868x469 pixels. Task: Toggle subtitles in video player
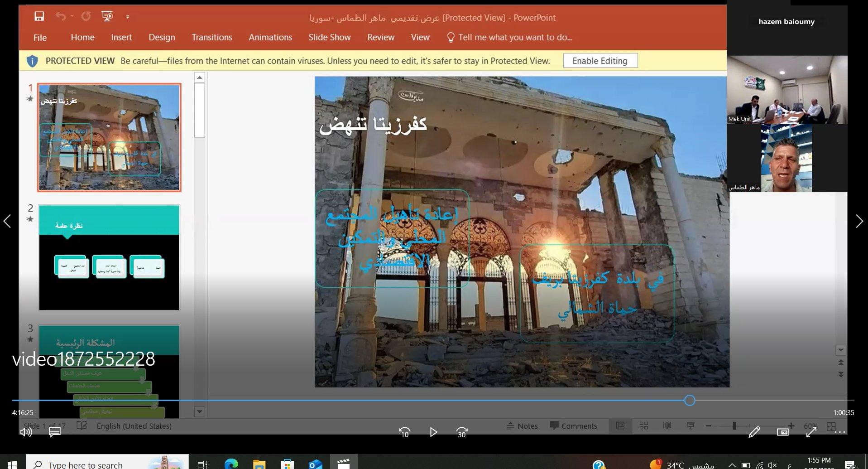pyautogui.click(x=54, y=432)
